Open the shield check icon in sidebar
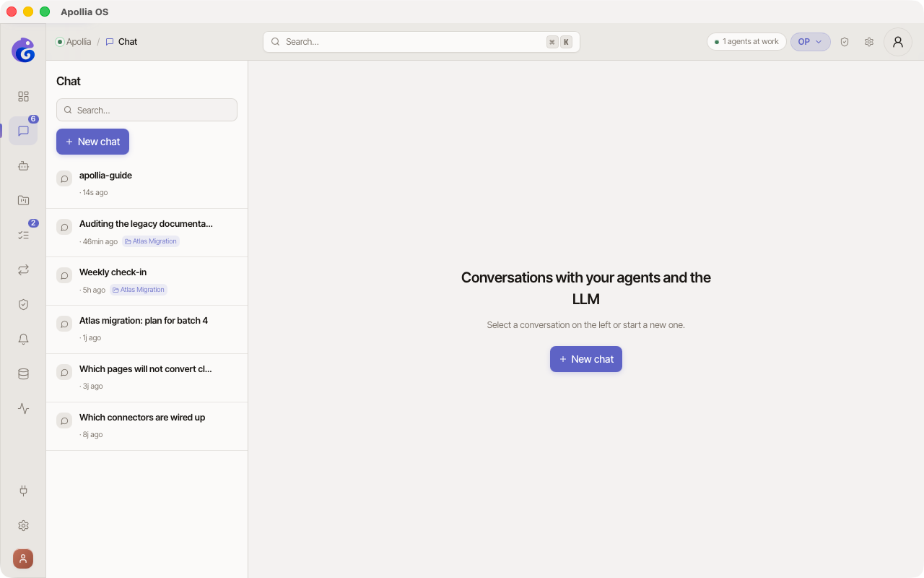This screenshot has width=924, height=578. (x=23, y=304)
